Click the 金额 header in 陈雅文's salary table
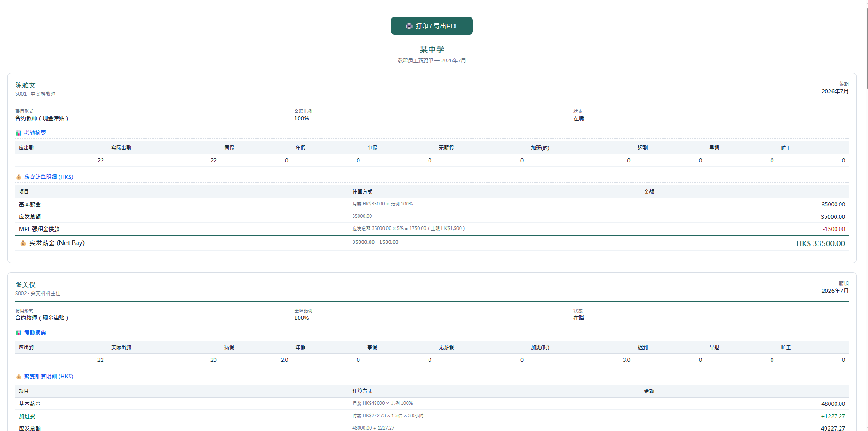 (x=649, y=192)
